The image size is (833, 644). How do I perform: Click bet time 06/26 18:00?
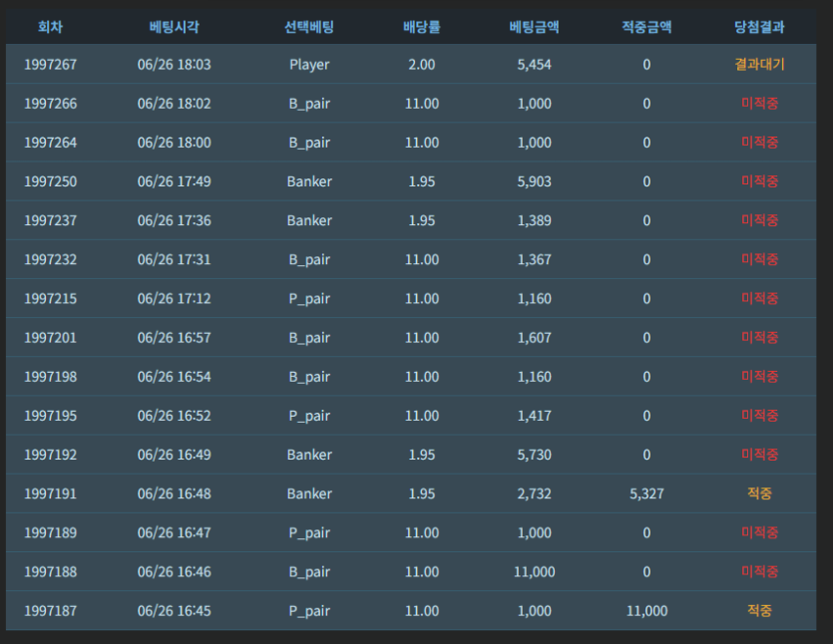pyautogui.click(x=175, y=143)
